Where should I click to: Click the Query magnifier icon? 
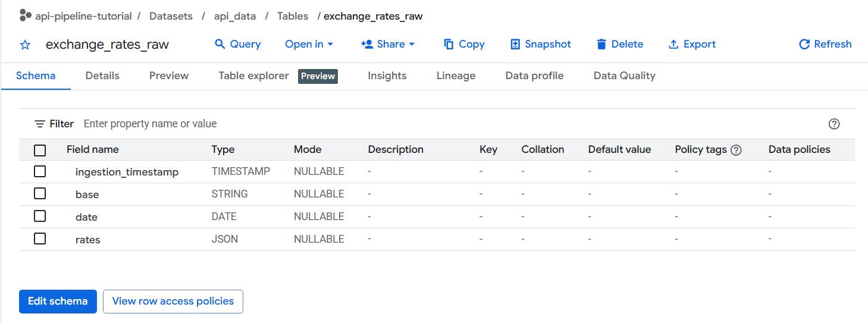[x=220, y=44]
